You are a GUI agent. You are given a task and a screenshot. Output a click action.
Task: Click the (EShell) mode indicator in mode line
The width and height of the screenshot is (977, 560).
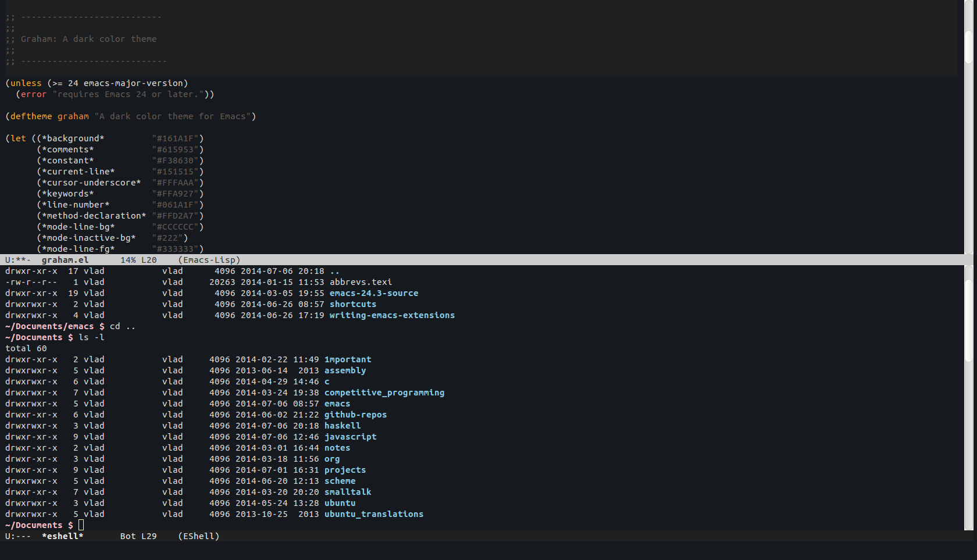tap(198, 536)
